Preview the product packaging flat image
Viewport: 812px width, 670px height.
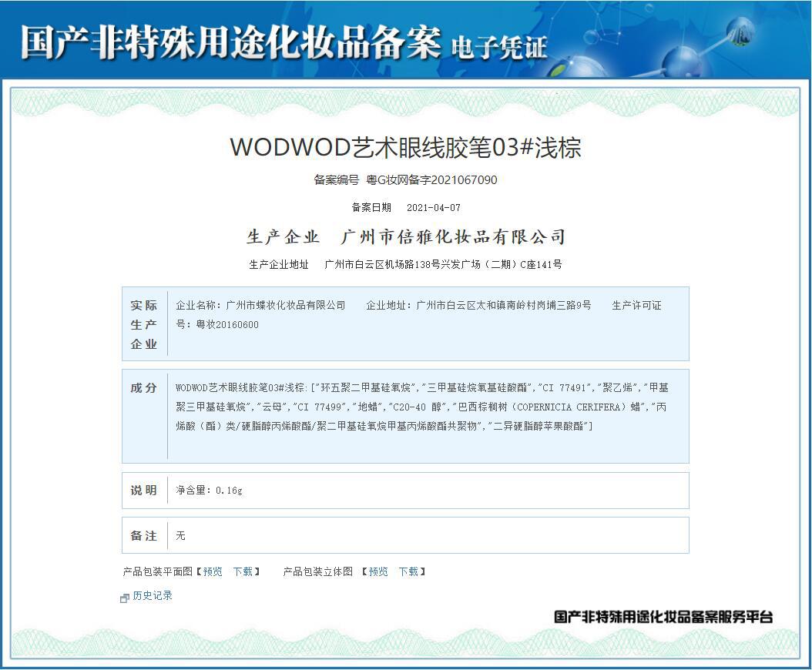click(x=213, y=571)
